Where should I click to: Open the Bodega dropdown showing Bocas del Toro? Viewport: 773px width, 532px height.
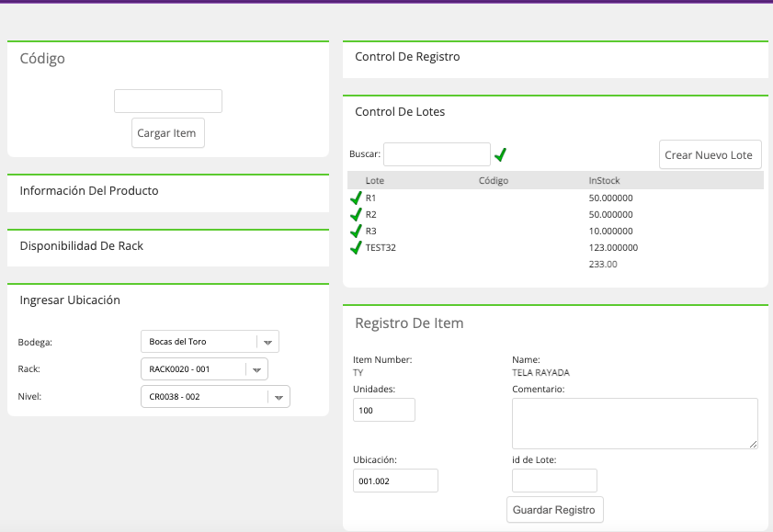pyautogui.click(x=210, y=342)
